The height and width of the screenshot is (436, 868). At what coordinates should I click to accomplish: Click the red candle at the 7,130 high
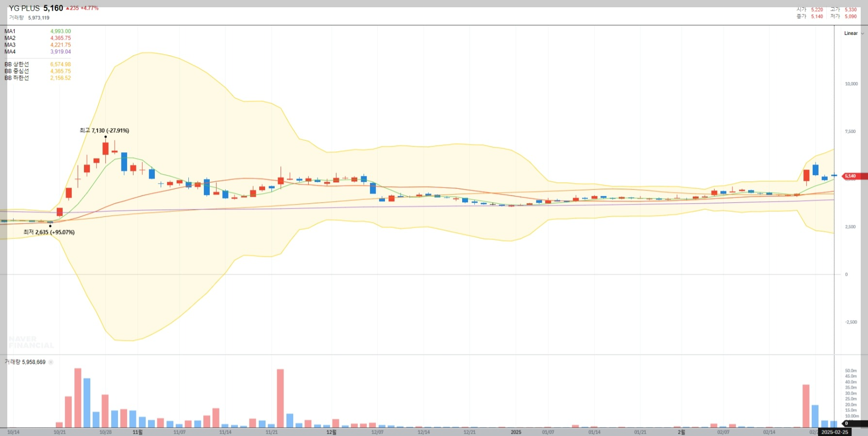pos(105,148)
